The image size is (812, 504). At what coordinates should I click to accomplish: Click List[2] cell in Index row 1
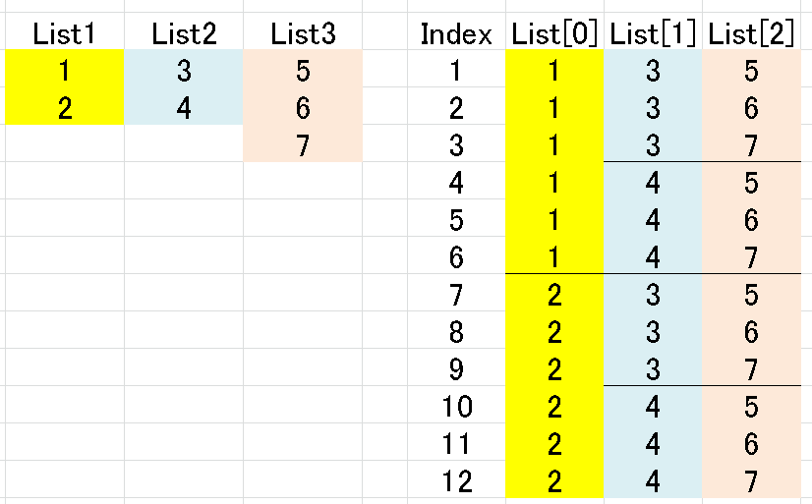pyautogui.click(x=751, y=69)
